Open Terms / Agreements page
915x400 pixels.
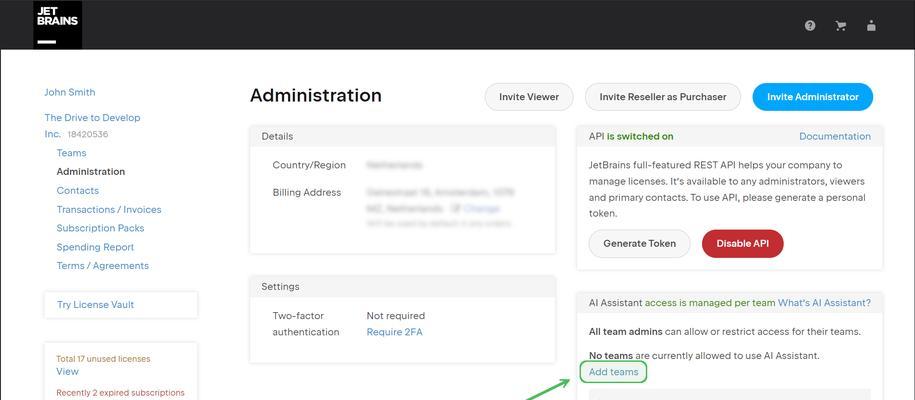coord(103,266)
